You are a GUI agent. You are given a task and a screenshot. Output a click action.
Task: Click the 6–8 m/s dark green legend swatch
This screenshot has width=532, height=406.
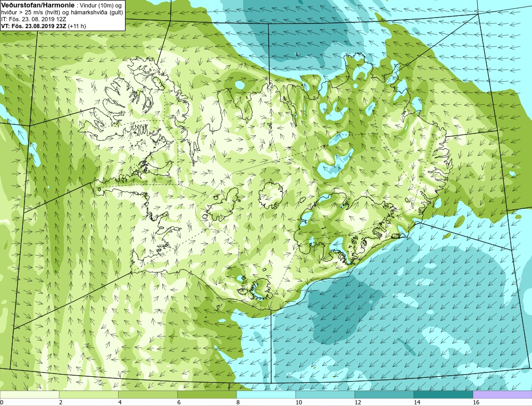tap(206, 394)
